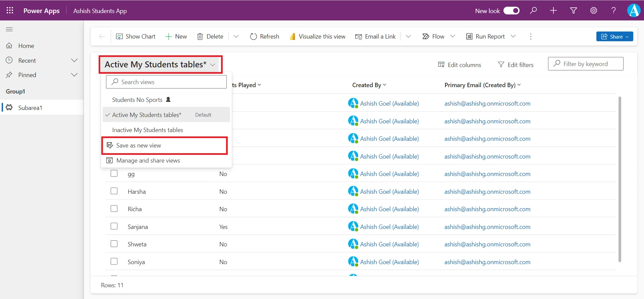This screenshot has width=644, height=299.
Task: Click the Home house icon
Action: pyautogui.click(x=9, y=46)
